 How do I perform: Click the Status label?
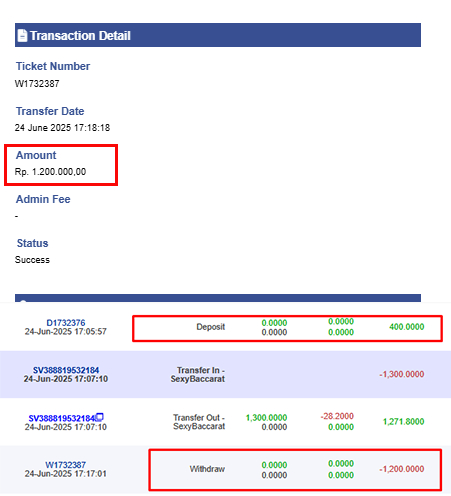33,243
